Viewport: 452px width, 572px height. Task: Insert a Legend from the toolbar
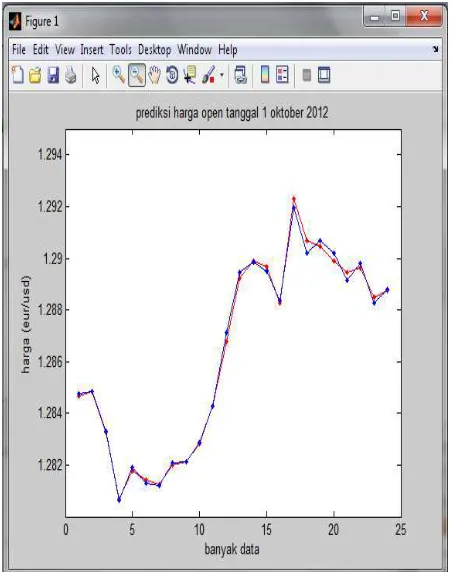coord(282,75)
